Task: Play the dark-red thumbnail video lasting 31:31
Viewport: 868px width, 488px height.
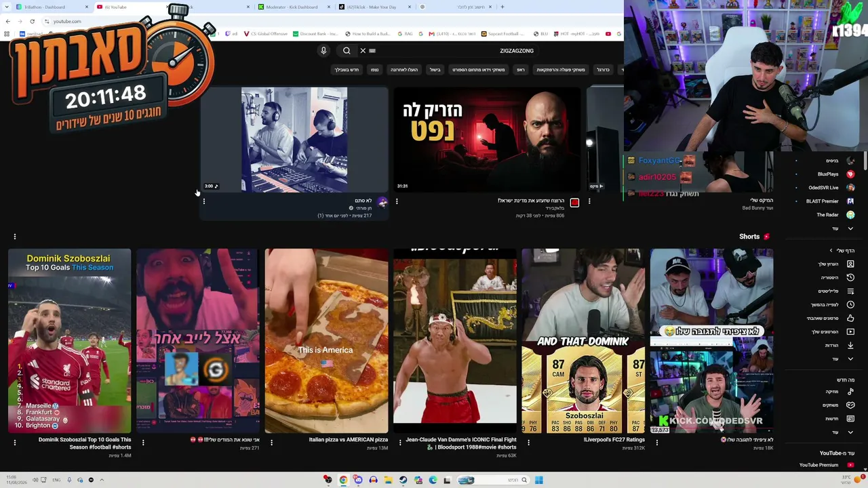Action: tap(487, 140)
